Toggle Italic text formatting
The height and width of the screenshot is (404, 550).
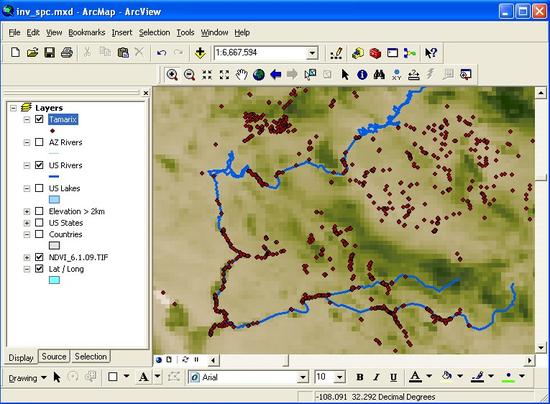point(376,377)
